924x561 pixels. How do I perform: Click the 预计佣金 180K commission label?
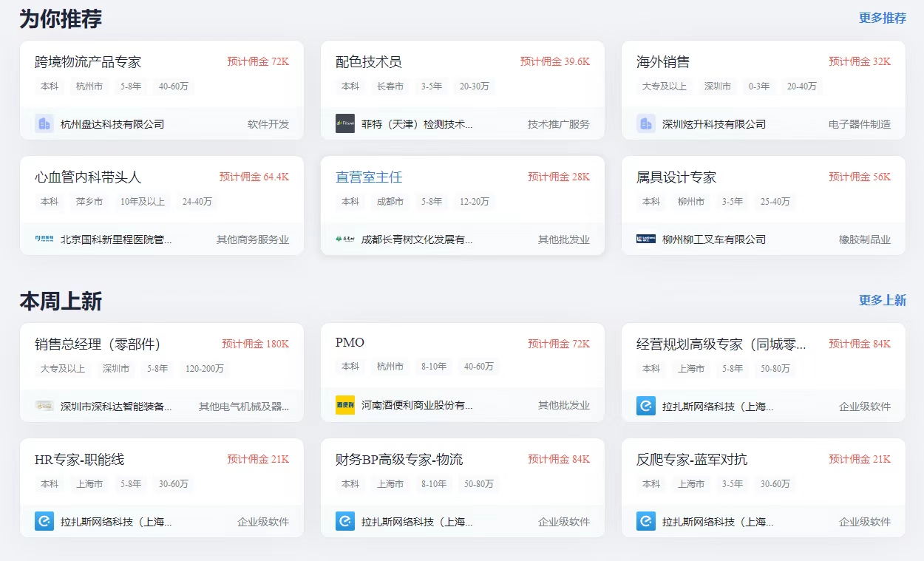coord(255,344)
